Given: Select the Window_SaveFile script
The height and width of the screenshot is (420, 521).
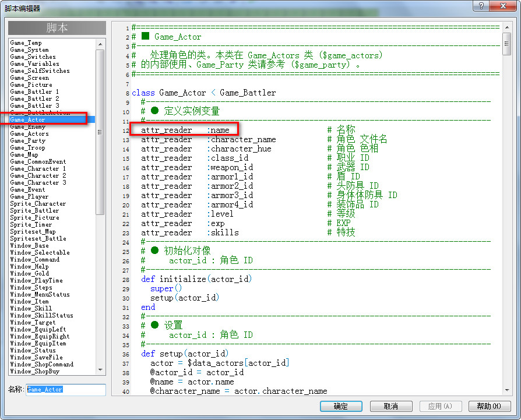Looking at the screenshot, I should (x=37, y=357).
